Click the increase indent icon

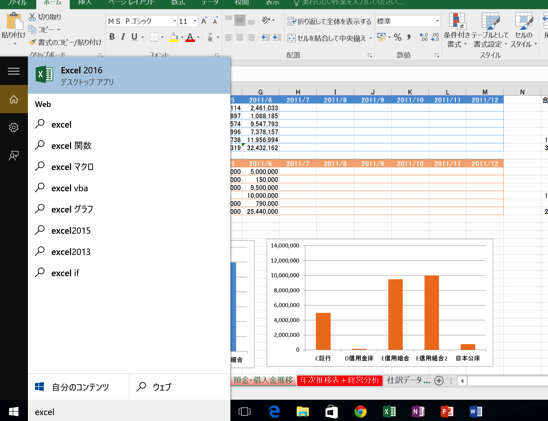(277, 37)
